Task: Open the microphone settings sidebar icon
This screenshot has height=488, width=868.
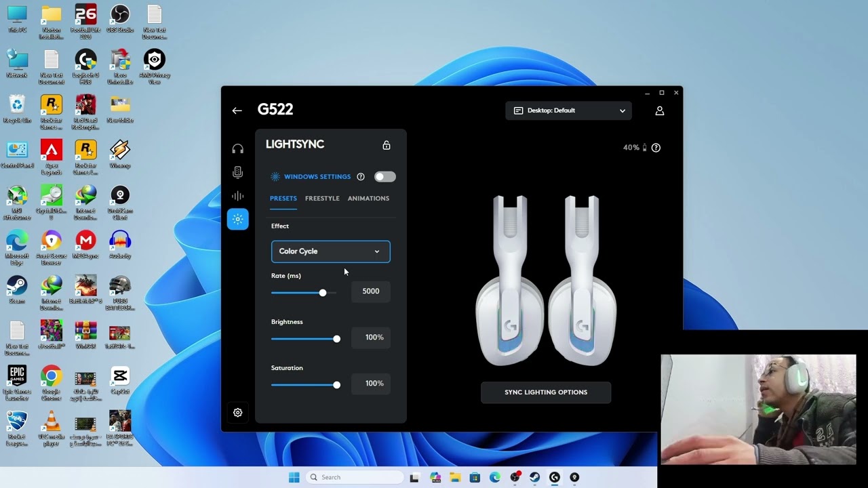Action: pyautogui.click(x=237, y=173)
